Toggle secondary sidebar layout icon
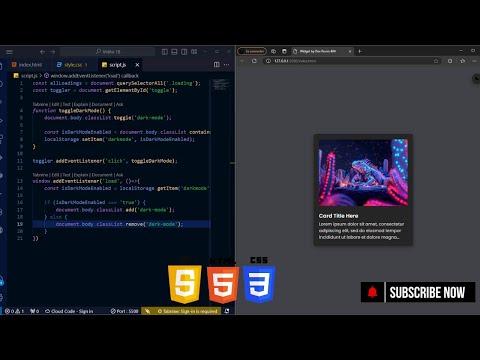 [184, 52]
